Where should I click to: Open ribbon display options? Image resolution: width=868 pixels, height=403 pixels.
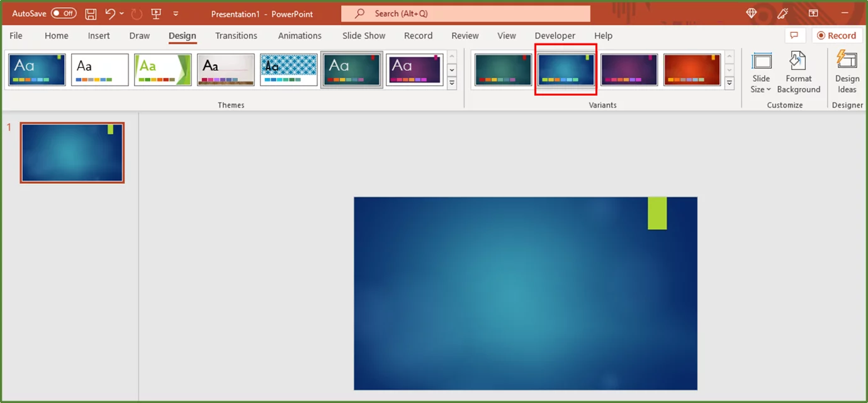(x=813, y=13)
